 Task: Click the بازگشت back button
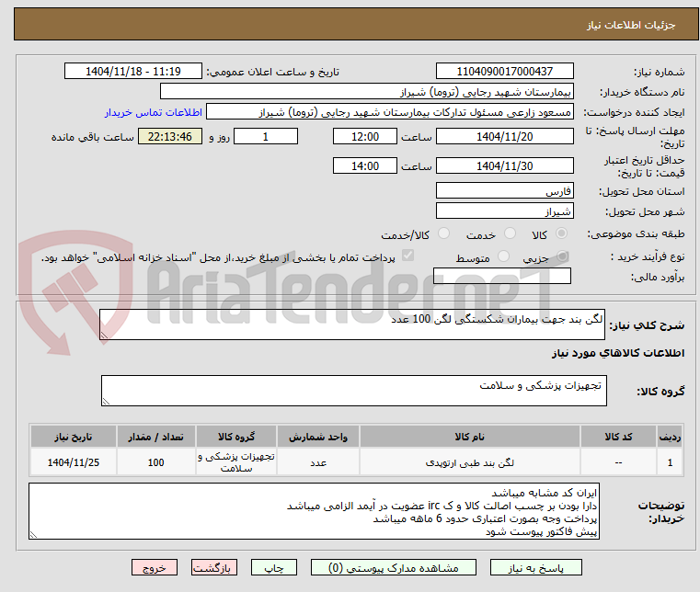(214, 567)
